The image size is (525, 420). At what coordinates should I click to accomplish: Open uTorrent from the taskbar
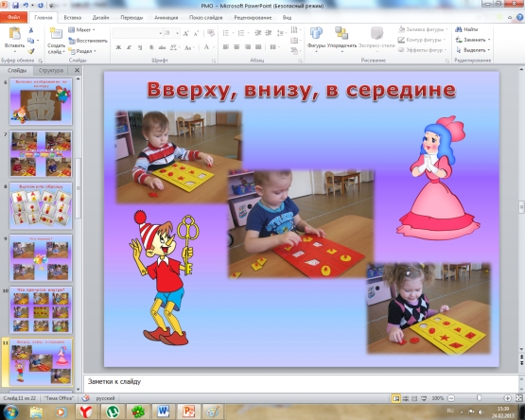pos(113,411)
